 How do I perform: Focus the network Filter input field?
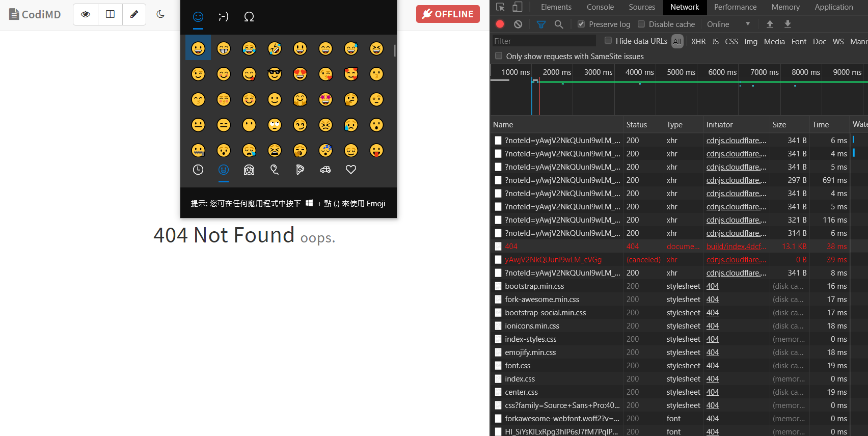543,41
